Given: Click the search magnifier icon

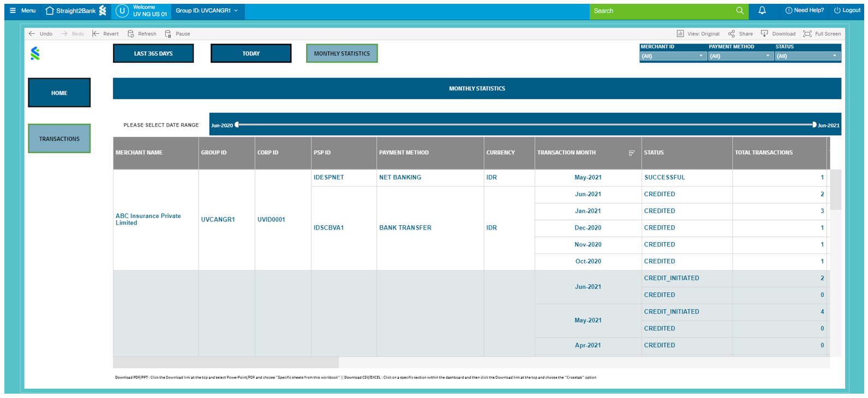Looking at the screenshot, I should pyautogui.click(x=740, y=10).
